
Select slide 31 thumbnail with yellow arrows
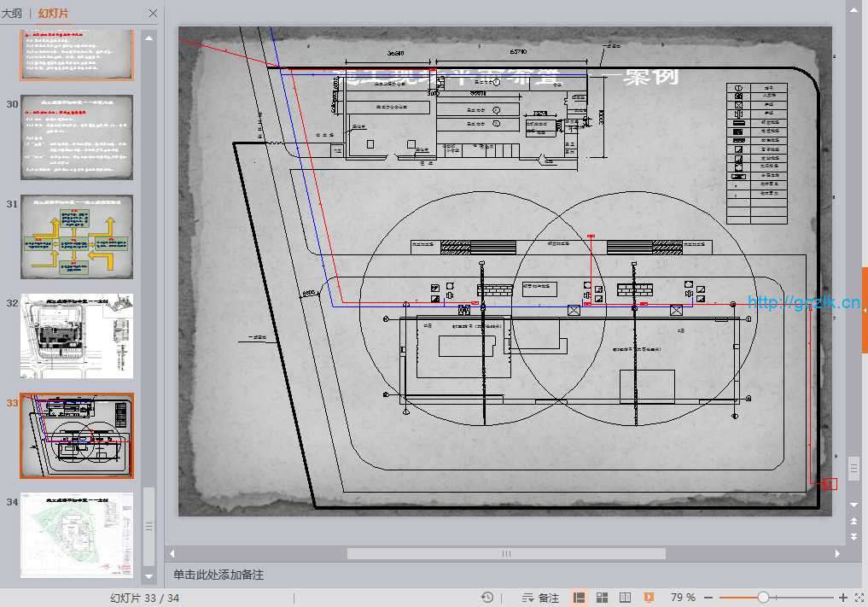coord(77,236)
